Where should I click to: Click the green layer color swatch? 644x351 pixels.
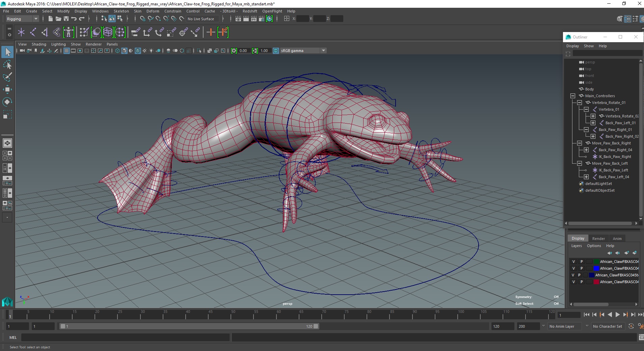tap(596, 262)
